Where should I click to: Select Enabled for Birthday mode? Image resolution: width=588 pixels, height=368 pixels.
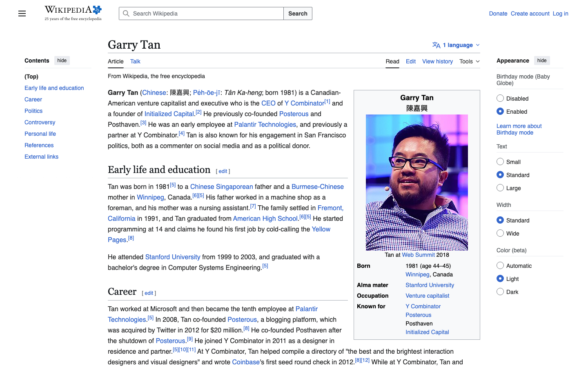point(500,111)
